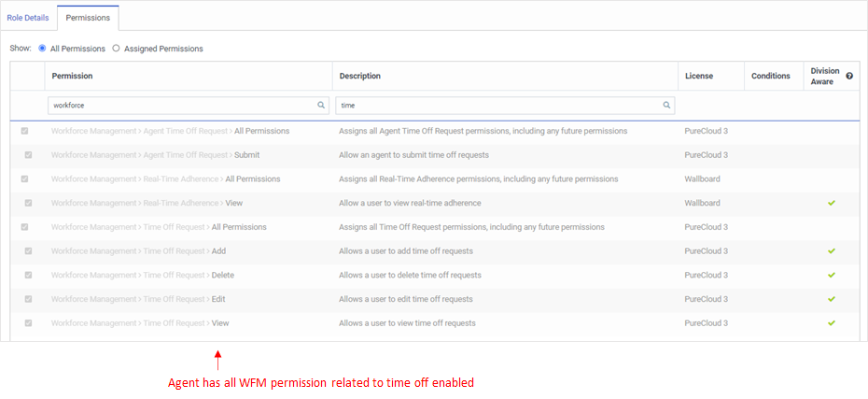This screenshot has height=399, width=868.
Task: Click the Permission filter field containing workforce
Action: pyautogui.click(x=182, y=106)
